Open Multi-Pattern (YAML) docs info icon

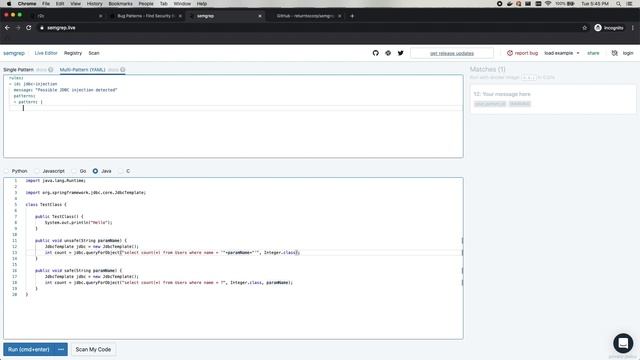tap(122, 70)
